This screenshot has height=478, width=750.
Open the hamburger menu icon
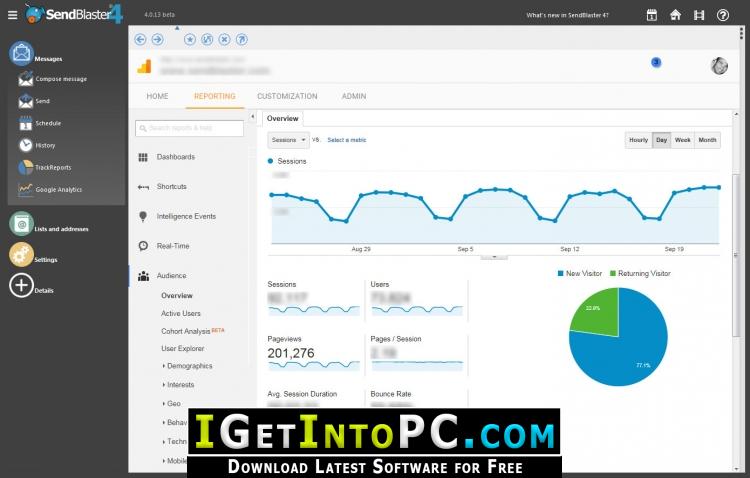pos(12,15)
